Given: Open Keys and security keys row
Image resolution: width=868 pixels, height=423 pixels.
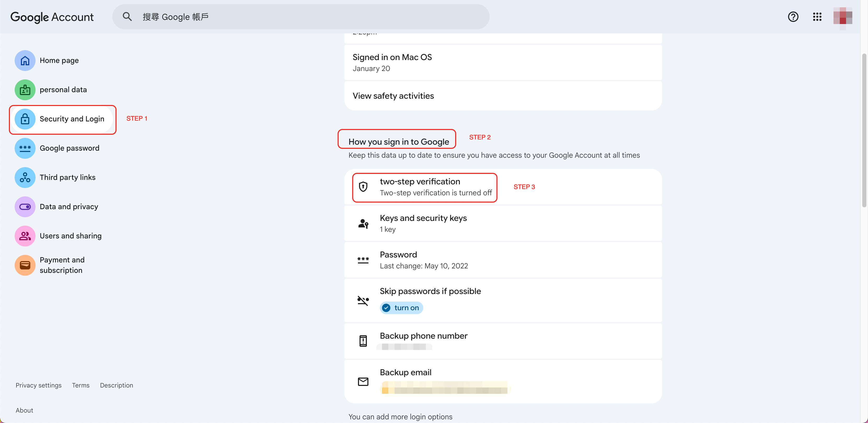Looking at the screenshot, I should (503, 224).
